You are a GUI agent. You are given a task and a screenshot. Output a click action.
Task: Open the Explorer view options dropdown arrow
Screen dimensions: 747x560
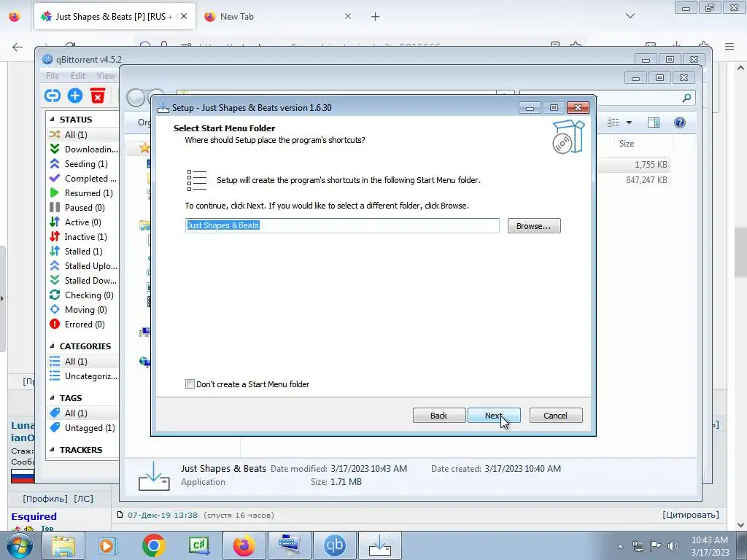629,122
